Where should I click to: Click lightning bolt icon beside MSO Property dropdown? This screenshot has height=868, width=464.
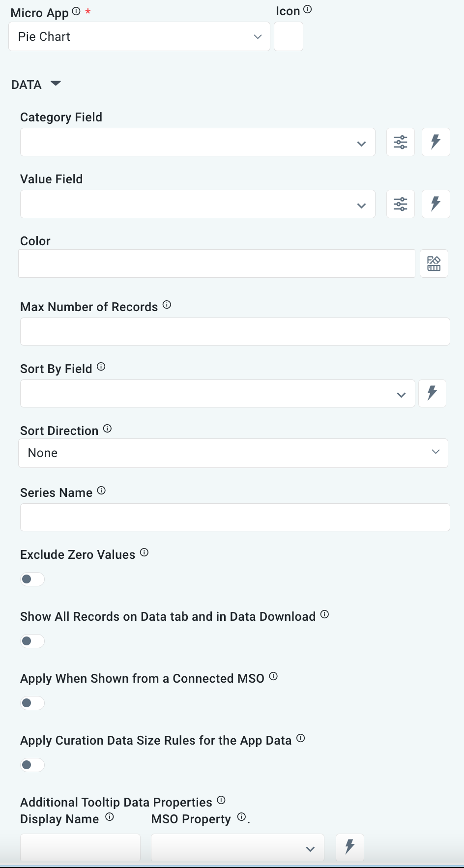pyautogui.click(x=349, y=847)
